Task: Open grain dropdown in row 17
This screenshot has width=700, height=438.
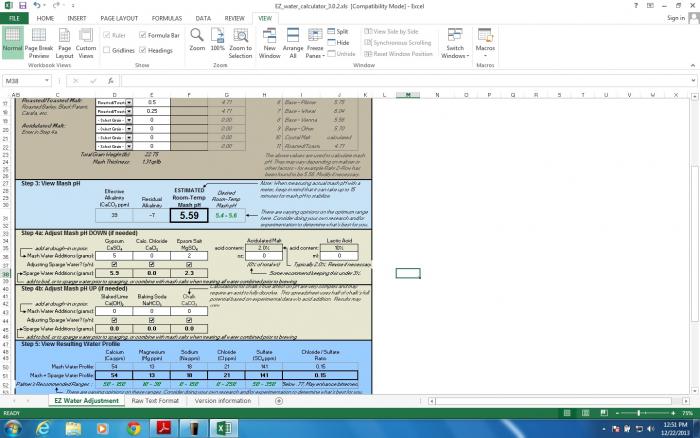Action: coord(129,102)
